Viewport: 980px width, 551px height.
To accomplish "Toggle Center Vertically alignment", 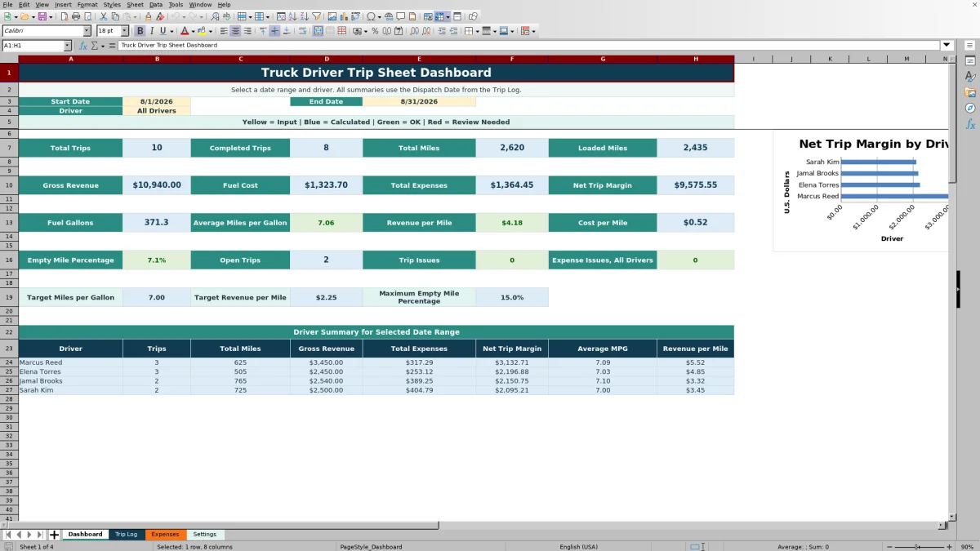I will [274, 31].
